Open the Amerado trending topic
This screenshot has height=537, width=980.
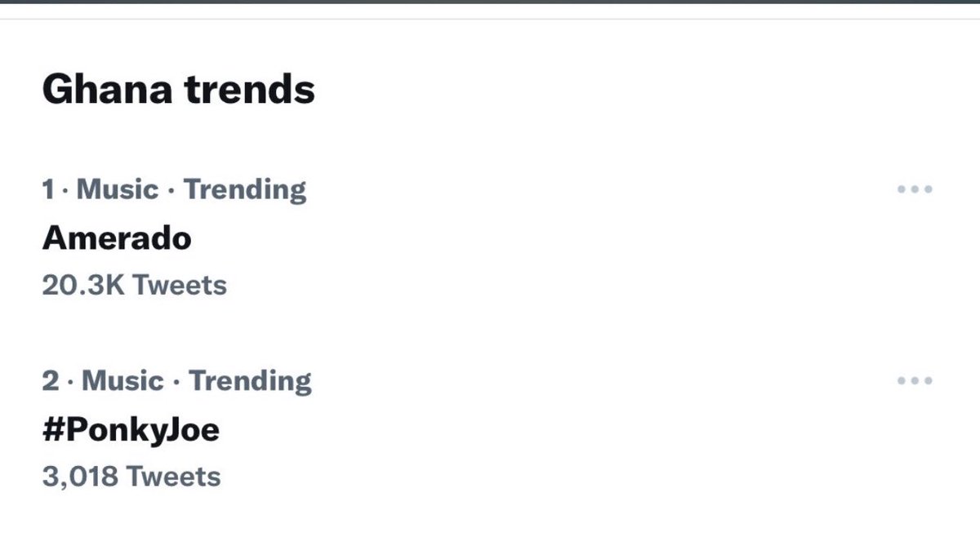tap(117, 237)
